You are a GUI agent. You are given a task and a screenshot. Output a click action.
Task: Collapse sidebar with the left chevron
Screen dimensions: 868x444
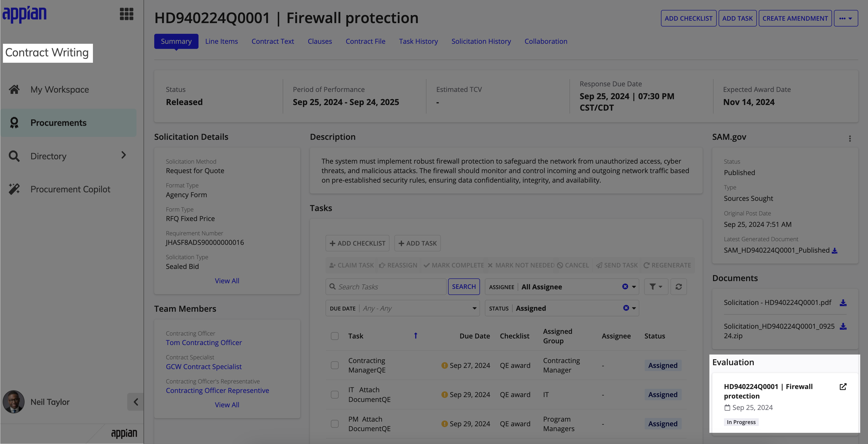[x=136, y=401]
